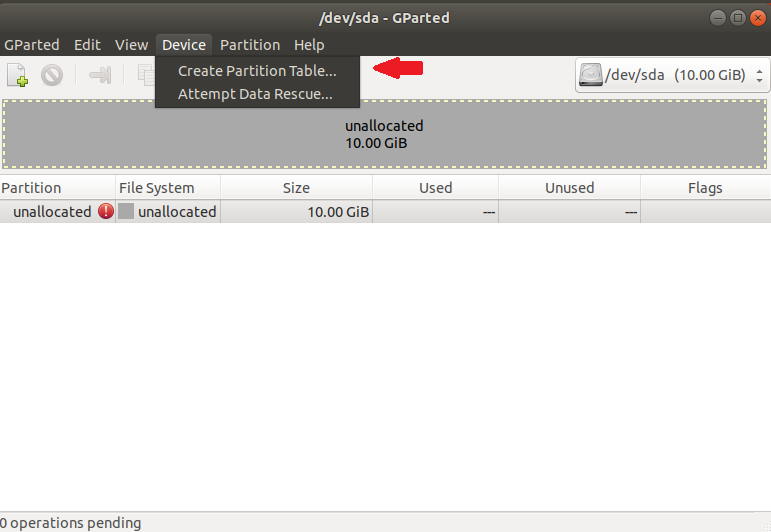The height and width of the screenshot is (532, 771).
Task: Select Attempt Data Rescue menu entry
Action: coord(255,95)
